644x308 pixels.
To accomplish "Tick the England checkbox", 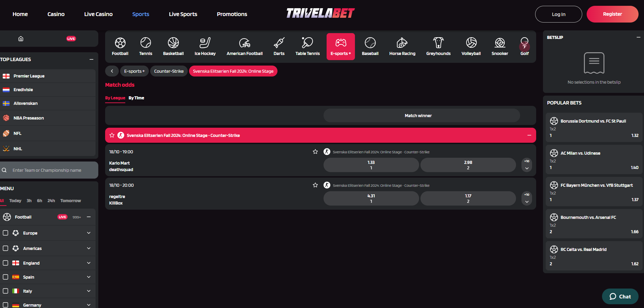I will [x=5, y=263].
